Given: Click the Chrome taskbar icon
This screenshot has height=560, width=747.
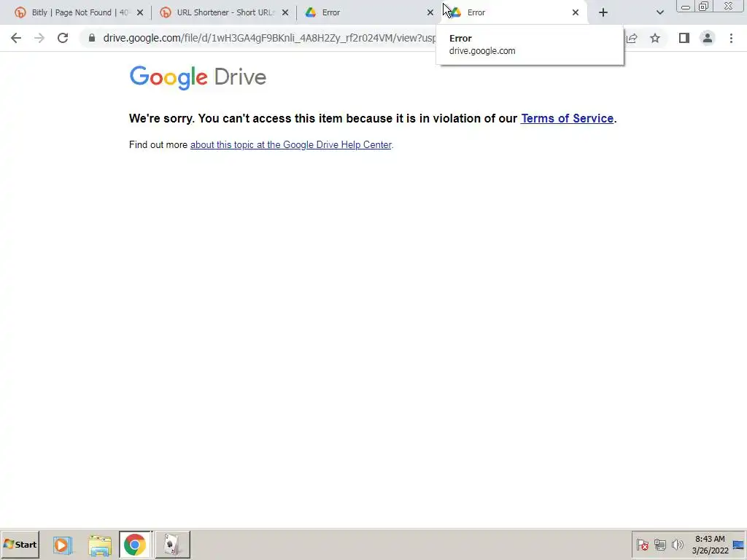Looking at the screenshot, I should pyautogui.click(x=135, y=544).
